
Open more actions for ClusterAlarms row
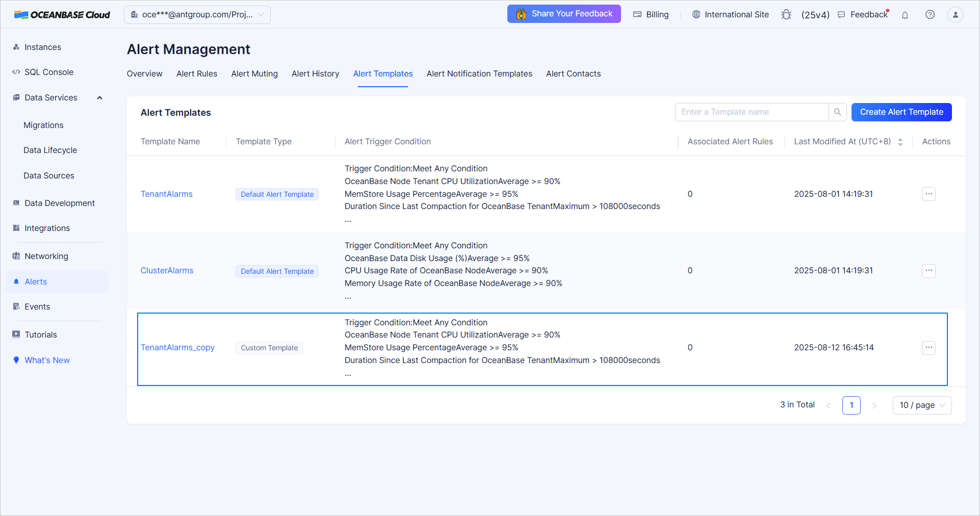(929, 271)
